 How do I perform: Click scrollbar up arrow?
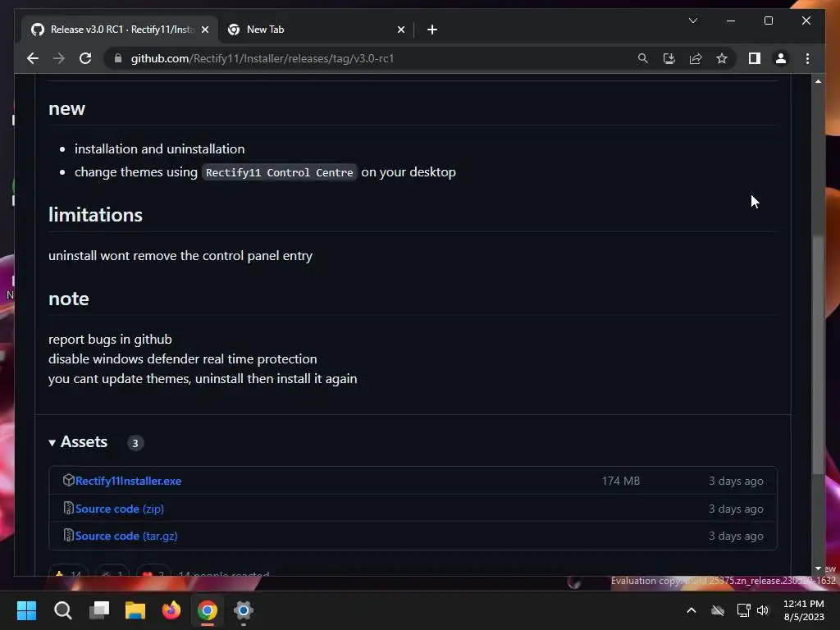818,81
